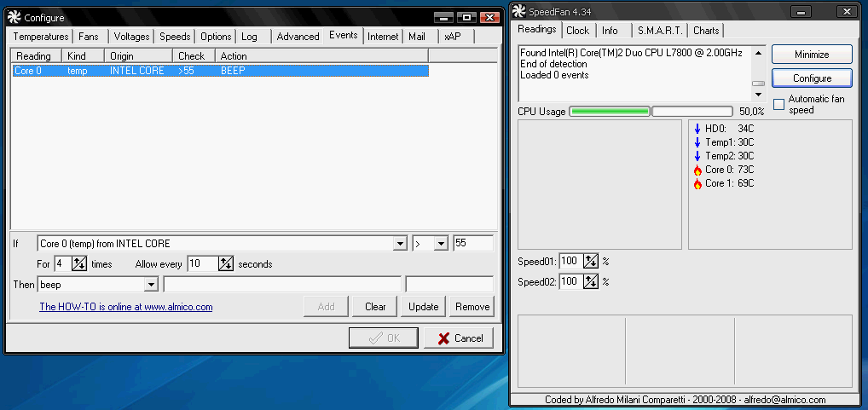Open the HOW-TO online link
Viewport: 868px width, 410px height.
coord(125,307)
